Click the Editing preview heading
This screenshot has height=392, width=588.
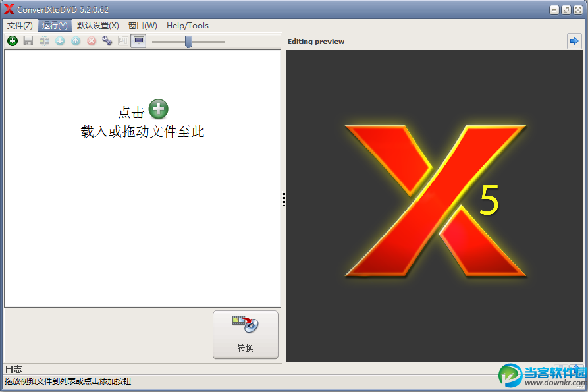pos(316,42)
